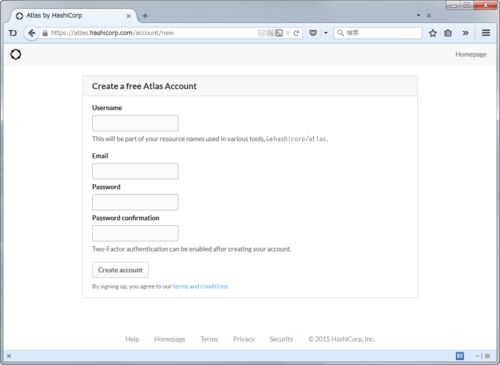Click the Homepage footer link
The height and width of the screenshot is (365, 500).
click(170, 339)
